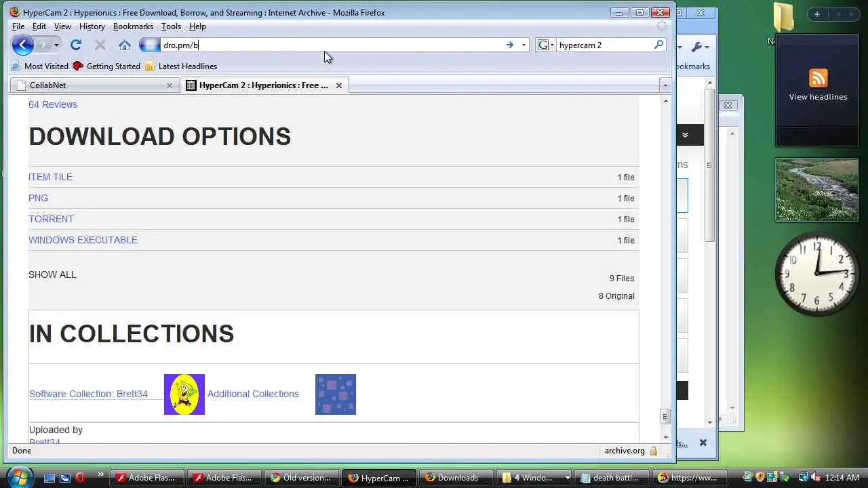Open the address bar history dropdown
Screen dimensions: 868x488
[524, 45]
